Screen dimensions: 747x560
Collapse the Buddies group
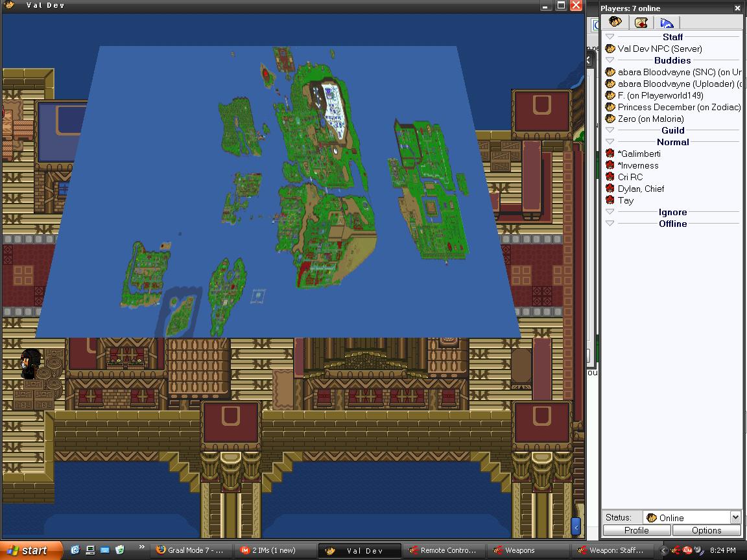pyautogui.click(x=610, y=60)
